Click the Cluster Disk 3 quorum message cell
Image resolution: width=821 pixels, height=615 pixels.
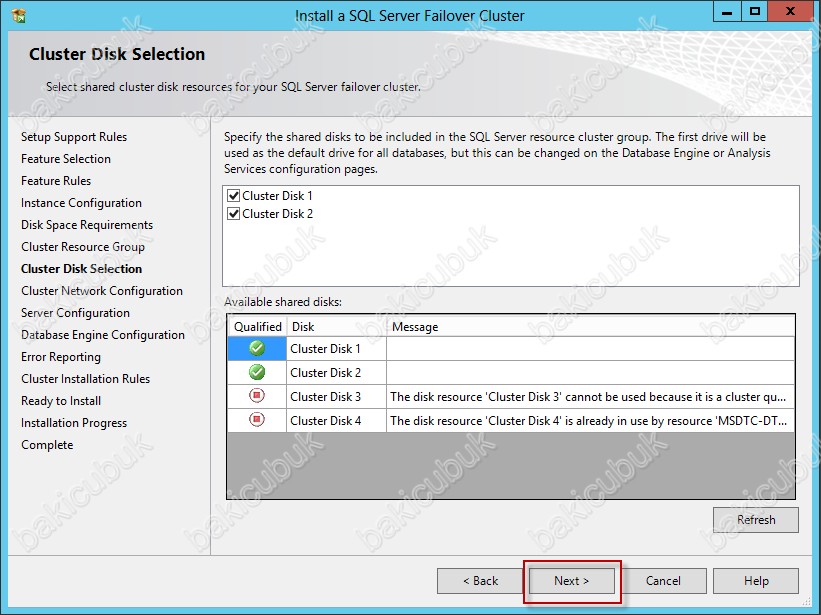coord(591,397)
